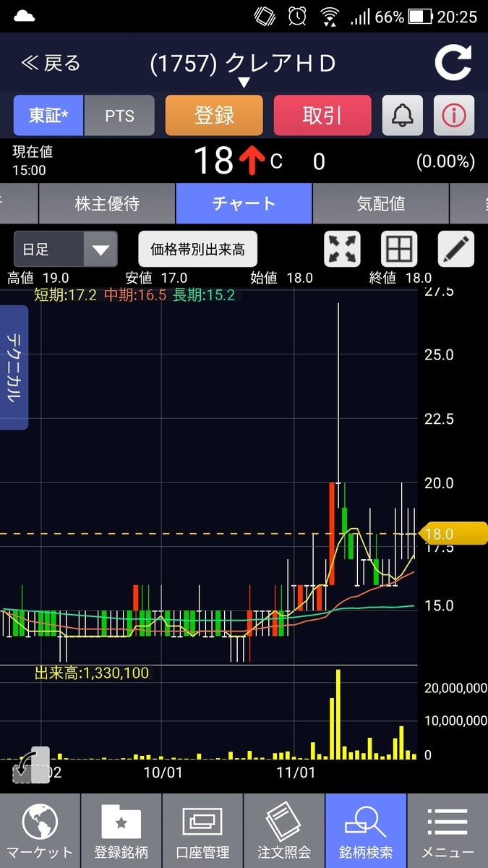
Task: Select the 東証* market toggle
Action: (x=48, y=115)
